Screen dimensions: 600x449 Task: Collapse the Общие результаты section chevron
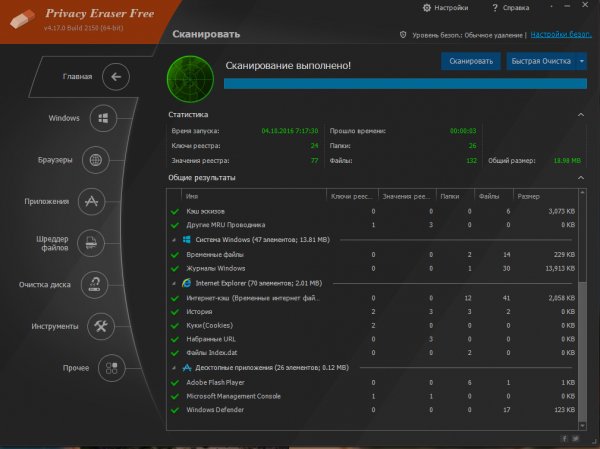(581, 178)
